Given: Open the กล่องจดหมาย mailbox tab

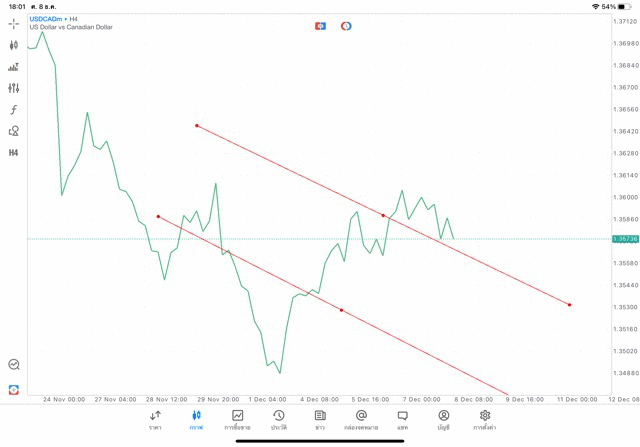Looking at the screenshot, I should click(361, 420).
